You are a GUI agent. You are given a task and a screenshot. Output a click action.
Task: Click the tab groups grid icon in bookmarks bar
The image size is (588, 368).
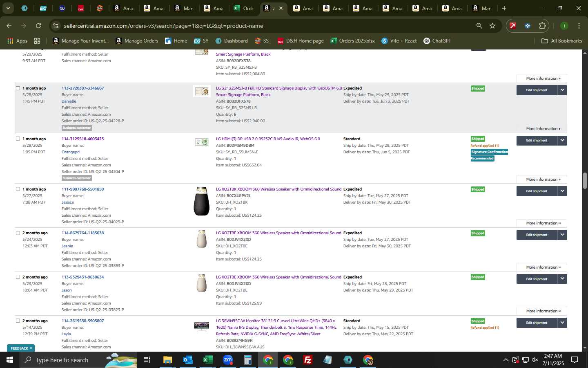tap(37, 41)
